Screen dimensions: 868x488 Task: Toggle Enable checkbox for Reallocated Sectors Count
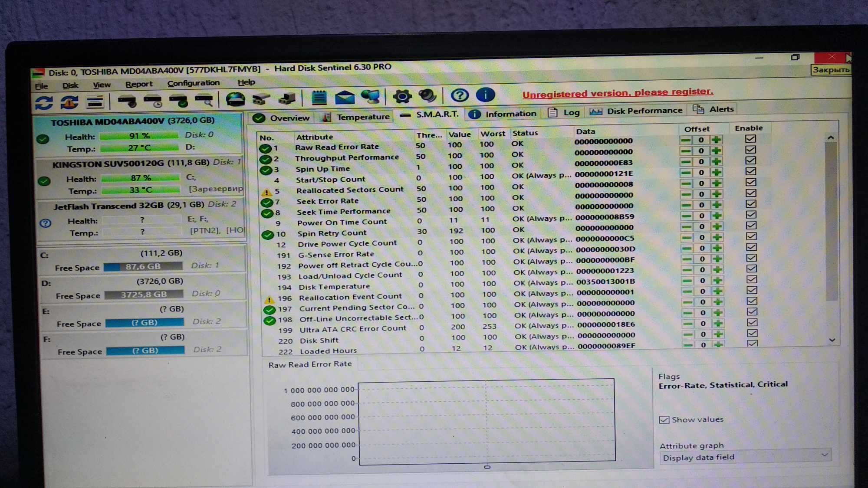[751, 182]
